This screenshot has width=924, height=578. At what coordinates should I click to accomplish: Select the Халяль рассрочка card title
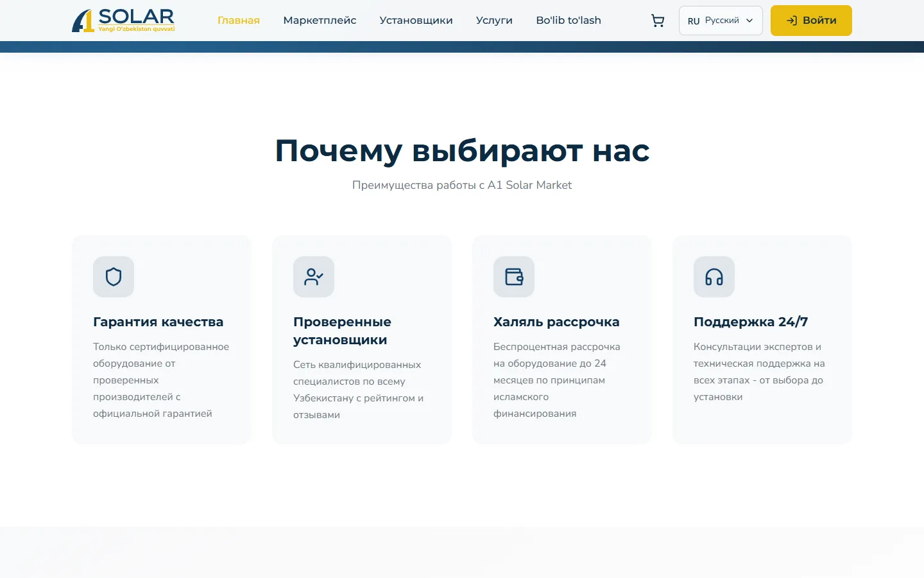click(x=556, y=322)
